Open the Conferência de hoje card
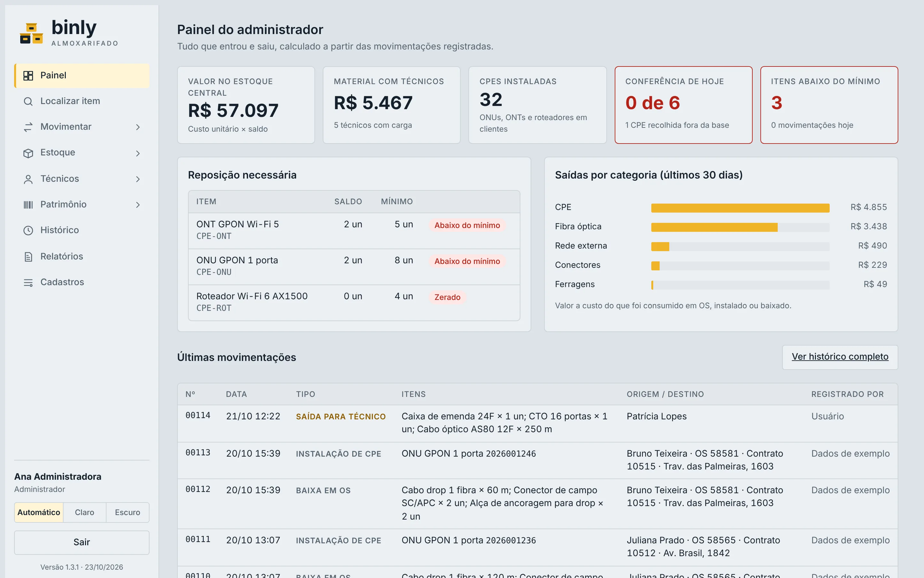Viewport: 924px width, 578px height. coord(683,105)
